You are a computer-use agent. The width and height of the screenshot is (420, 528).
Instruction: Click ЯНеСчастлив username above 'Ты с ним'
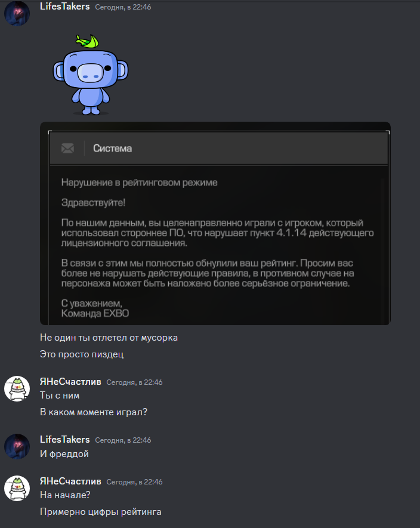tap(70, 381)
